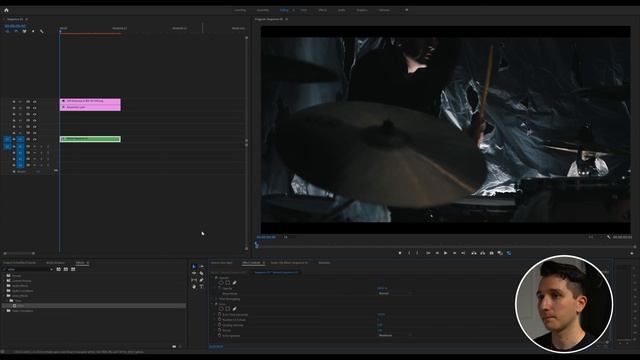This screenshot has width=640, height=360.
Task: Mark In point button
Action: pos(409,253)
